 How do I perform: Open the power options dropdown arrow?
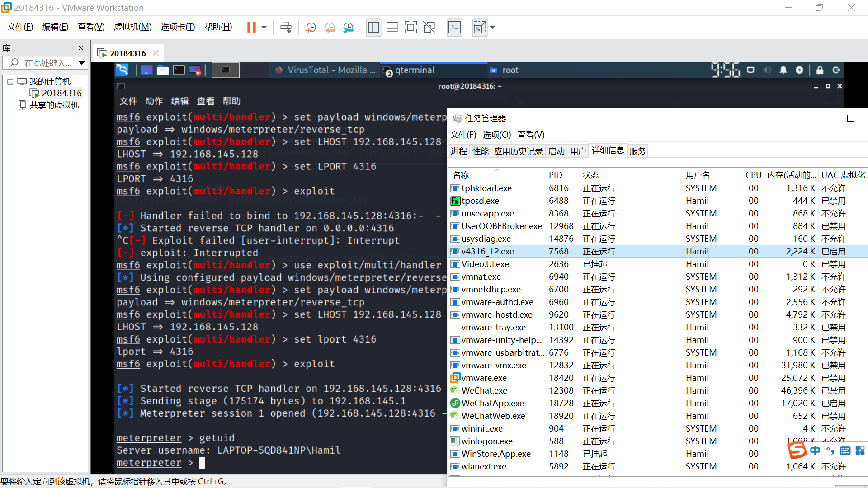click(x=264, y=28)
